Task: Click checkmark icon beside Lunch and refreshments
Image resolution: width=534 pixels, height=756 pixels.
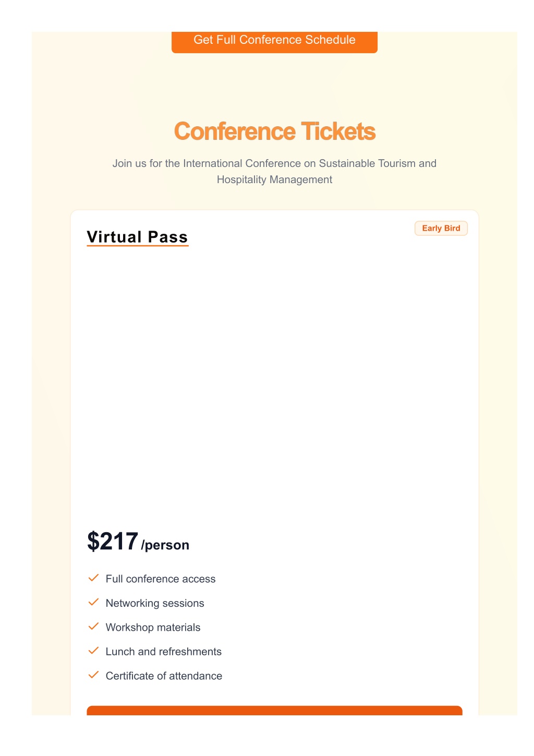Action: point(94,651)
